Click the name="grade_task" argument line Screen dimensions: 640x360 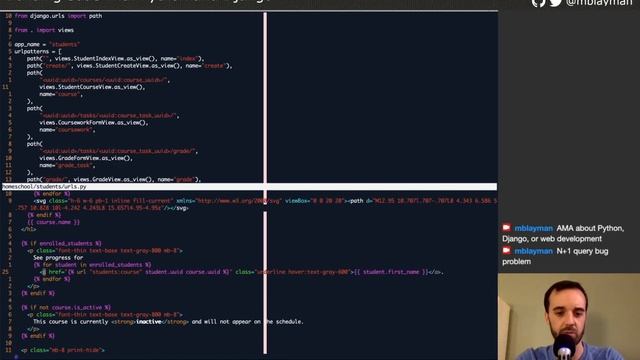[x=67, y=165]
